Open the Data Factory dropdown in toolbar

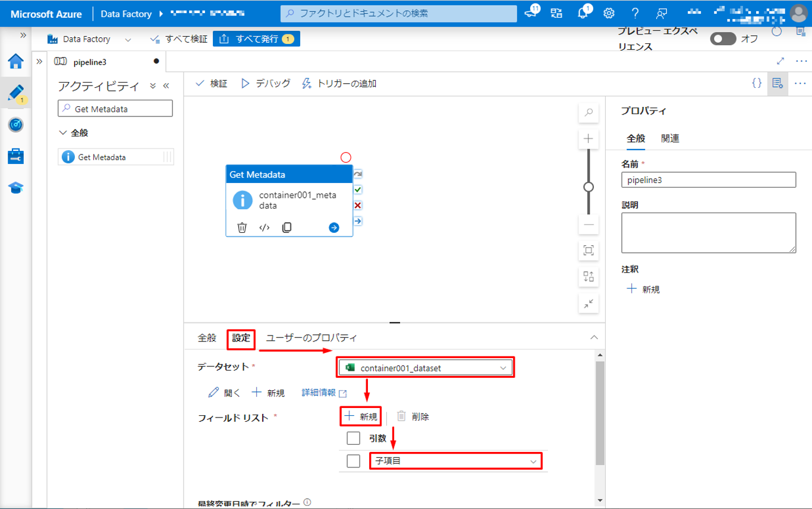pyautogui.click(x=89, y=39)
